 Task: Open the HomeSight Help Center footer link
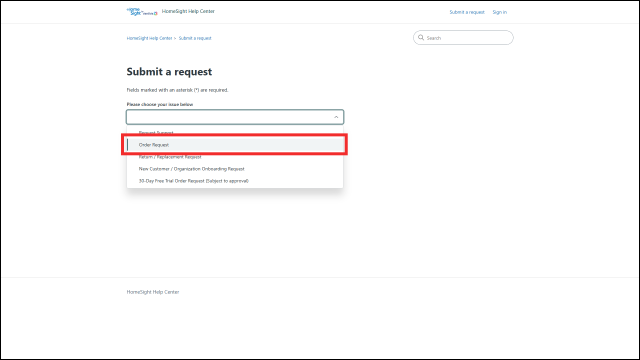click(x=153, y=292)
